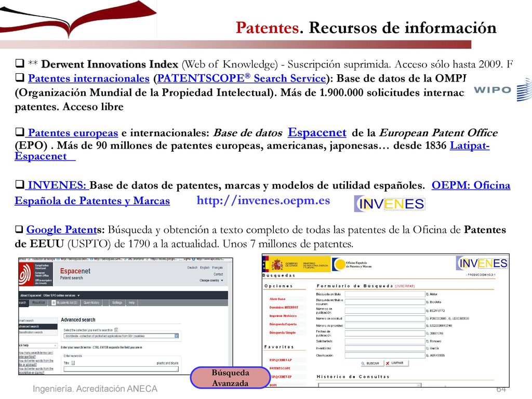
Task: Switch Espacenet language to Français
Action: click(218, 268)
